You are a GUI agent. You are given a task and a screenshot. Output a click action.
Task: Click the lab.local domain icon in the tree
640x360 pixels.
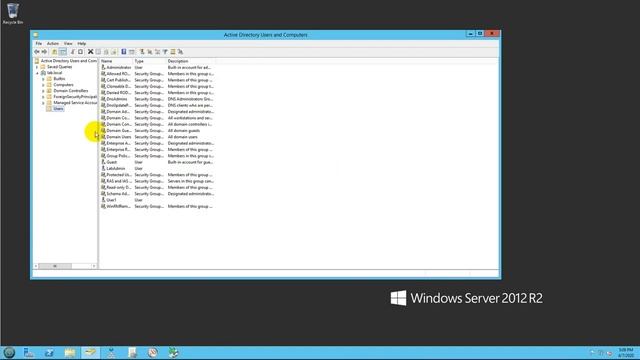coord(43,73)
